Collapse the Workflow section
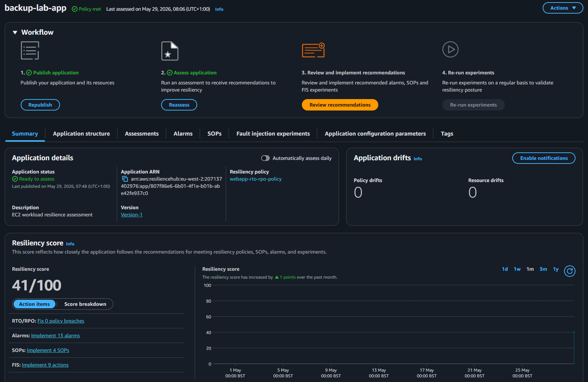 tap(15, 33)
